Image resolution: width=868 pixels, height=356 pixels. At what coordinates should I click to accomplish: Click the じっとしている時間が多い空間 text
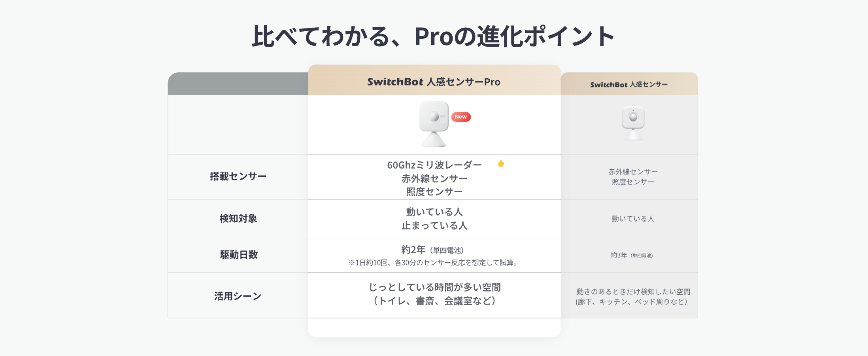point(434,287)
